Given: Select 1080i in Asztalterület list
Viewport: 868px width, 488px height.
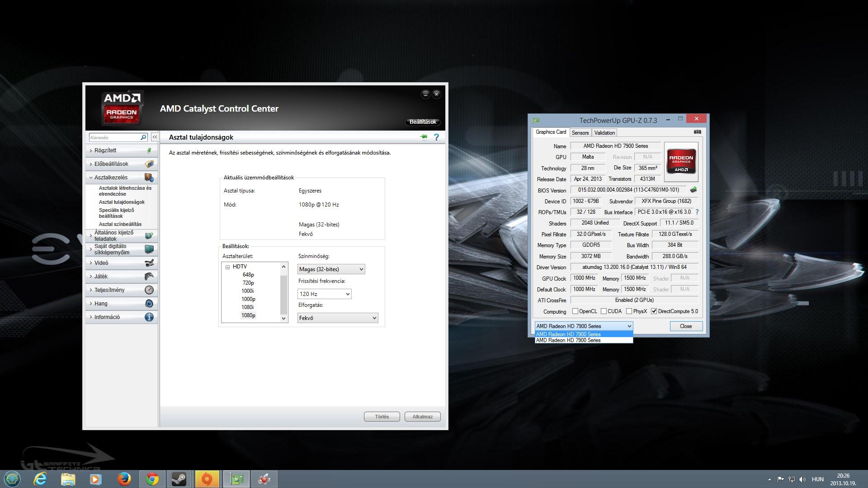Looking at the screenshot, I should [248, 307].
